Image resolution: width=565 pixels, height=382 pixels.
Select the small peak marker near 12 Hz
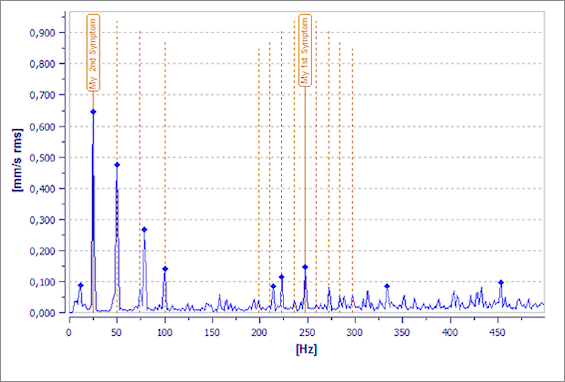click(81, 285)
